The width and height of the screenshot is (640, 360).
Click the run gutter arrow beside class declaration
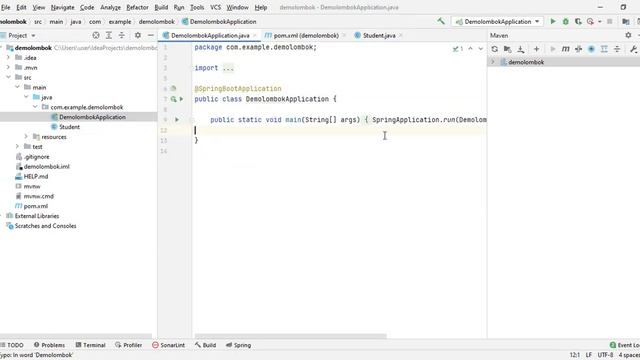coord(181,99)
